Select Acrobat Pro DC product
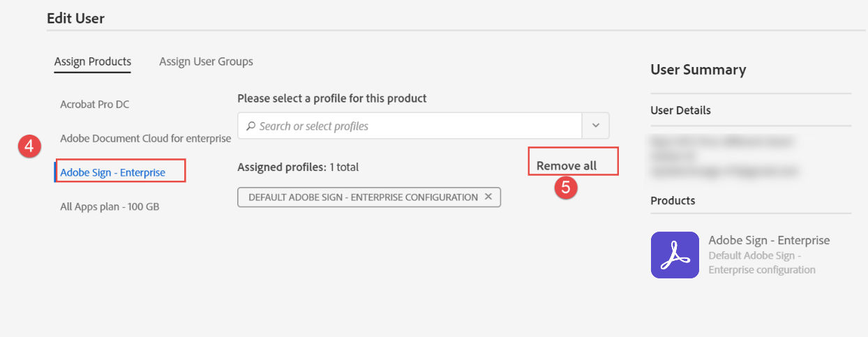The image size is (868, 337). [x=95, y=104]
